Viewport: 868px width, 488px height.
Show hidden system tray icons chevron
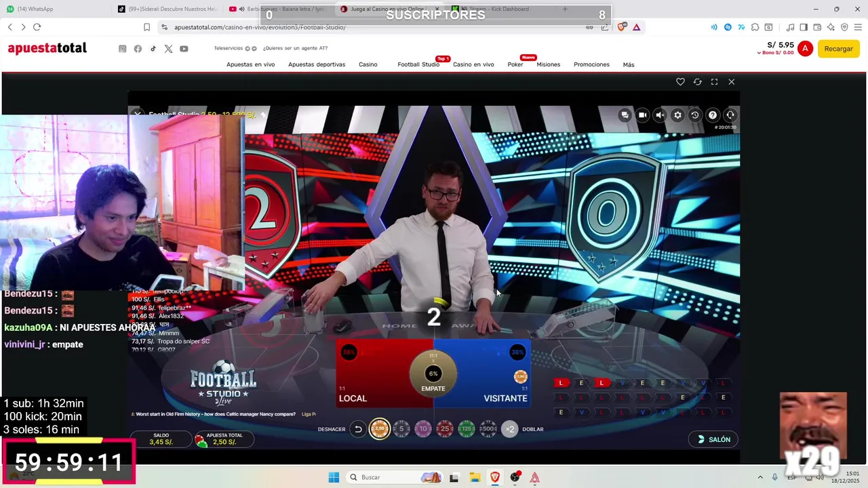(760, 477)
